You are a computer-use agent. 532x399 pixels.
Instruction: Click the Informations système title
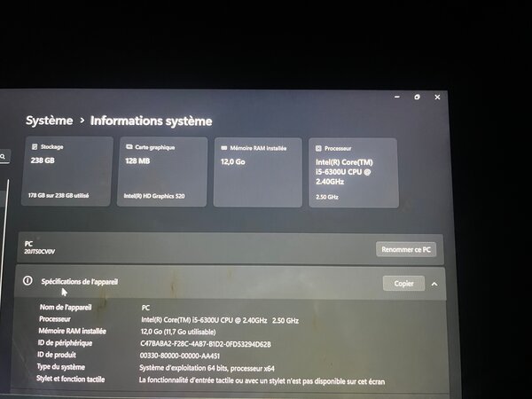(x=151, y=121)
